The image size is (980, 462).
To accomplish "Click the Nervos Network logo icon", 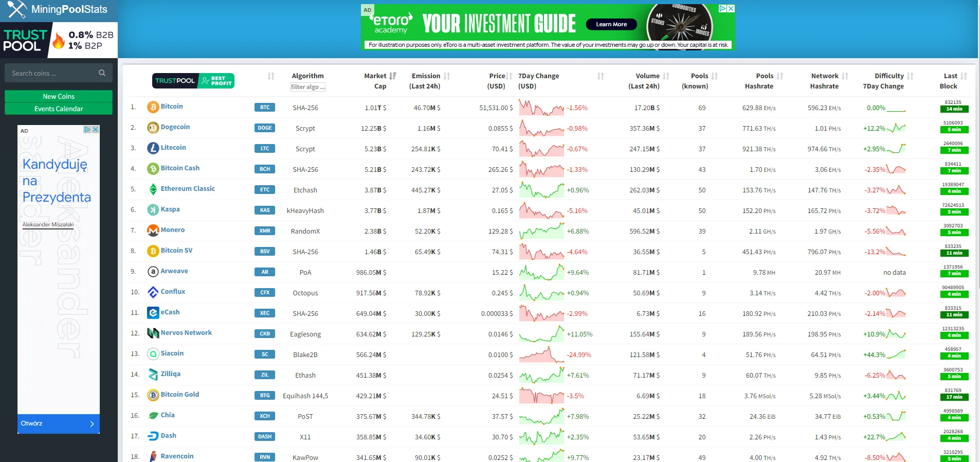I will point(153,333).
